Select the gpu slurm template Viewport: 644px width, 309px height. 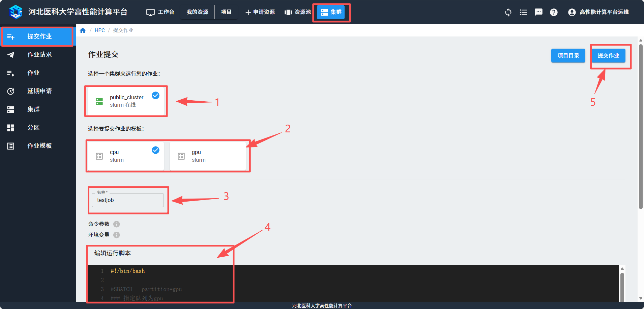[208, 156]
